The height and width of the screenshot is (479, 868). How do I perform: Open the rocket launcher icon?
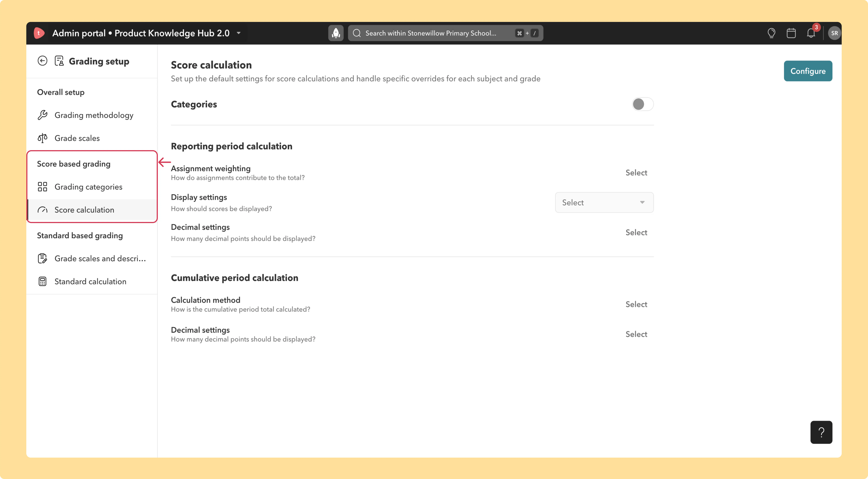pyautogui.click(x=336, y=33)
